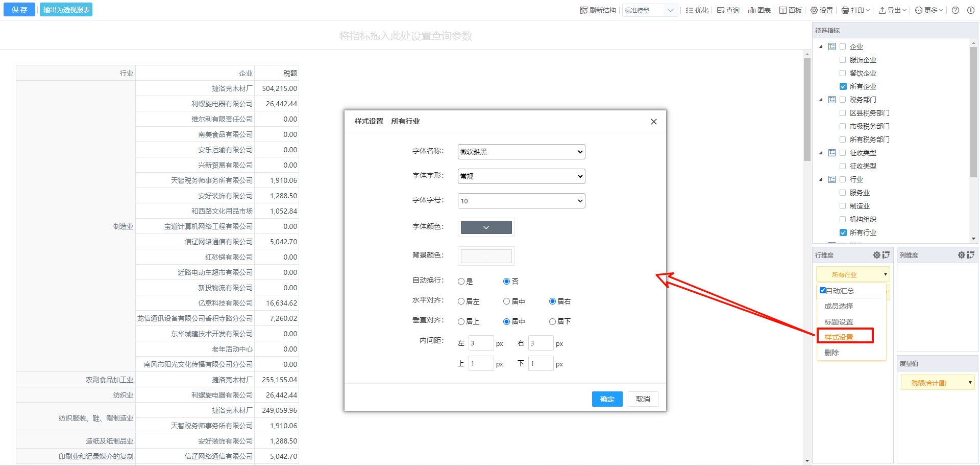The height and width of the screenshot is (466, 980).
Task: Open the 面板 panel layout icon
Action: pos(783,10)
